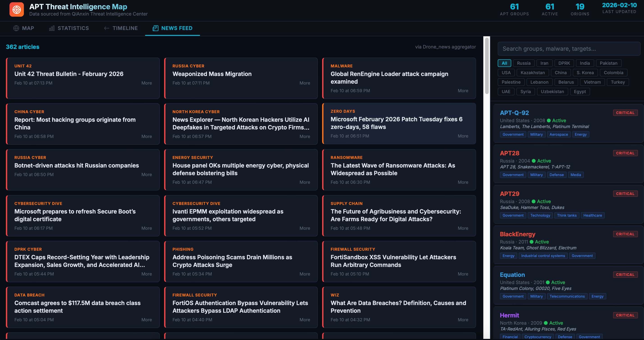This screenshot has height=340, width=644.
Task: Open the MAP tab
Action: pyautogui.click(x=24, y=28)
